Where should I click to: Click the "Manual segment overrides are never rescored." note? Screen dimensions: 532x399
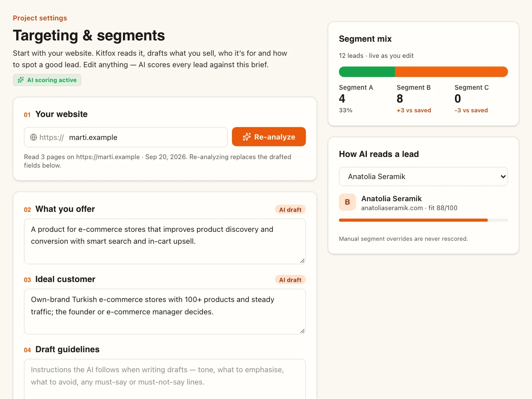tap(403, 239)
